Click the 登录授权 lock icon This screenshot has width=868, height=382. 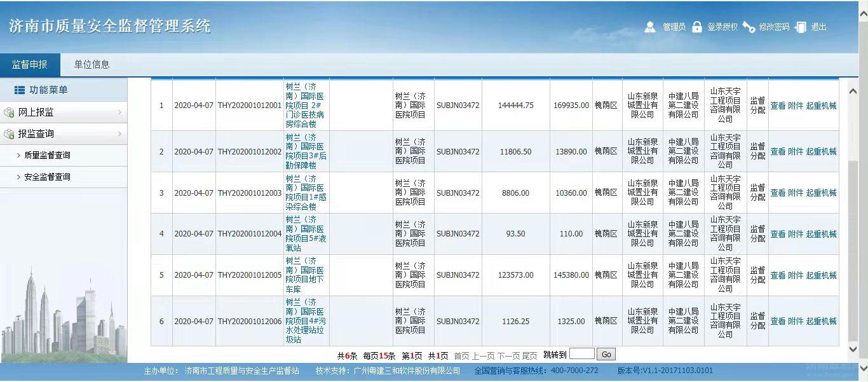(697, 27)
